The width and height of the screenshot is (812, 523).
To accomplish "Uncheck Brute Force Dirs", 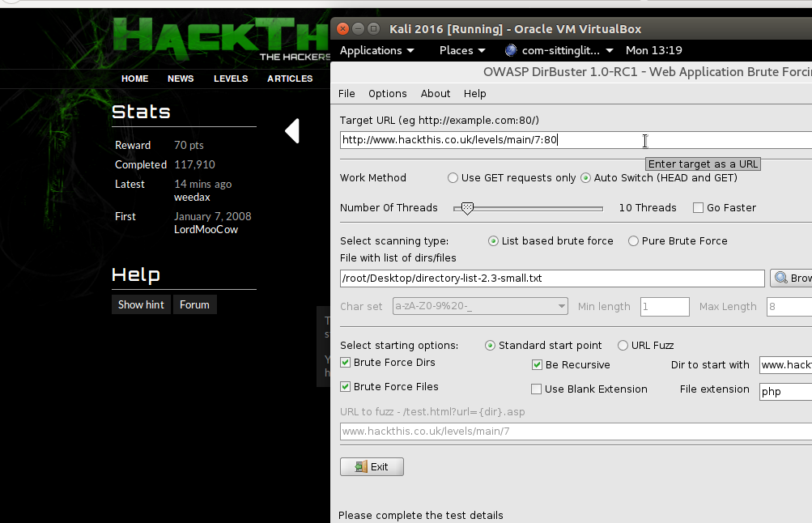I will (346, 363).
